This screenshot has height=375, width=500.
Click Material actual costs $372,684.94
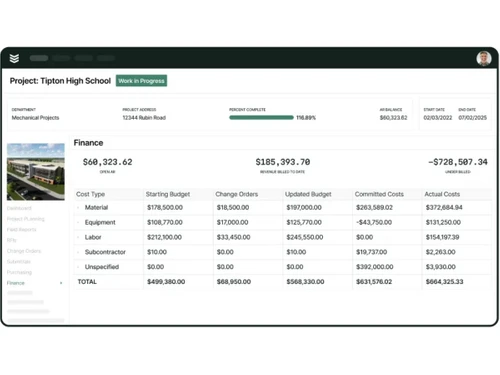(x=444, y=207)
